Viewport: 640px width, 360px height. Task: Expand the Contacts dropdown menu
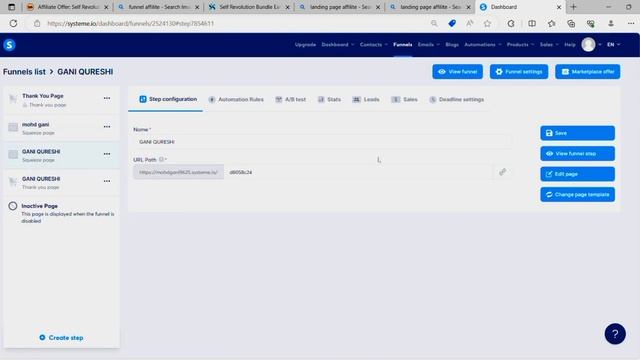(x=373, y=44)
